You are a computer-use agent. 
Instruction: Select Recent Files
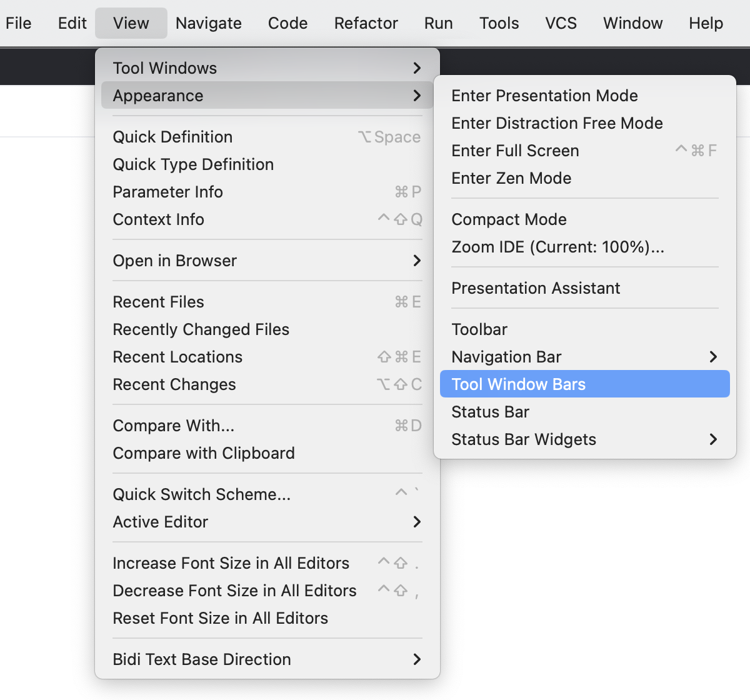[159, 302]
